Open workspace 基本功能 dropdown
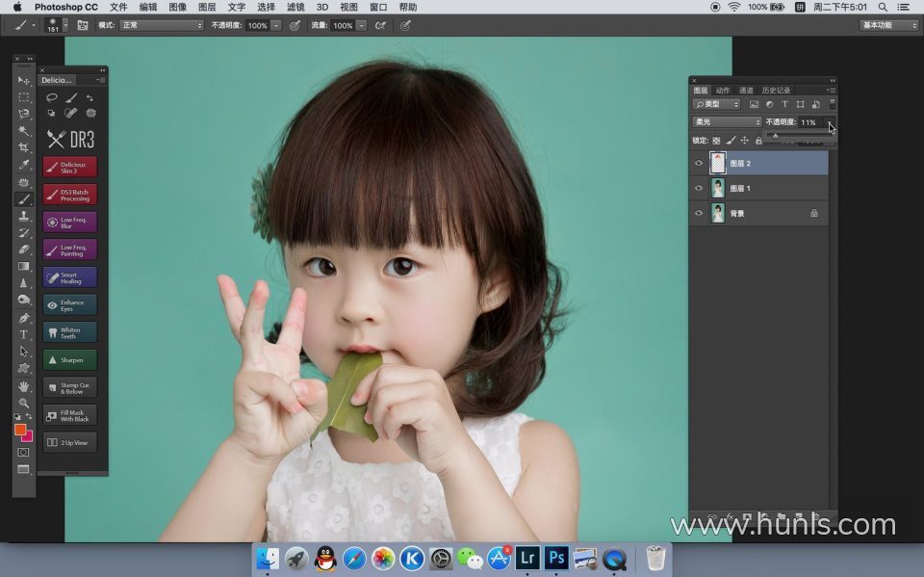 click(x=888, y=25)
